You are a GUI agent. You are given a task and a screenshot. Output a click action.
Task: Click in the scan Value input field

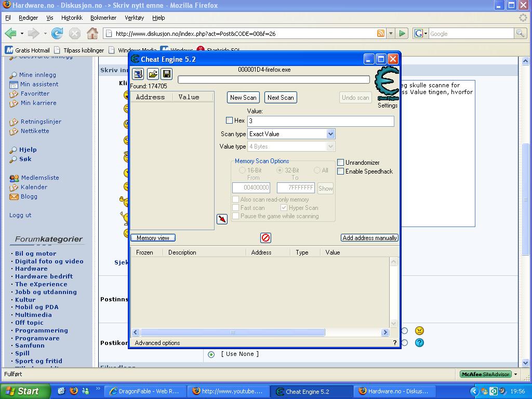[x=321, y=121]
